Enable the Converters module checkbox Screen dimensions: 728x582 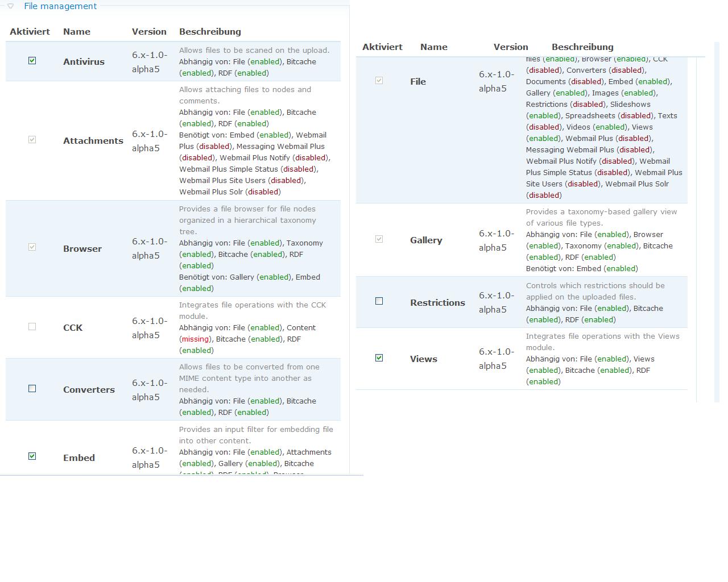[32, 389]
